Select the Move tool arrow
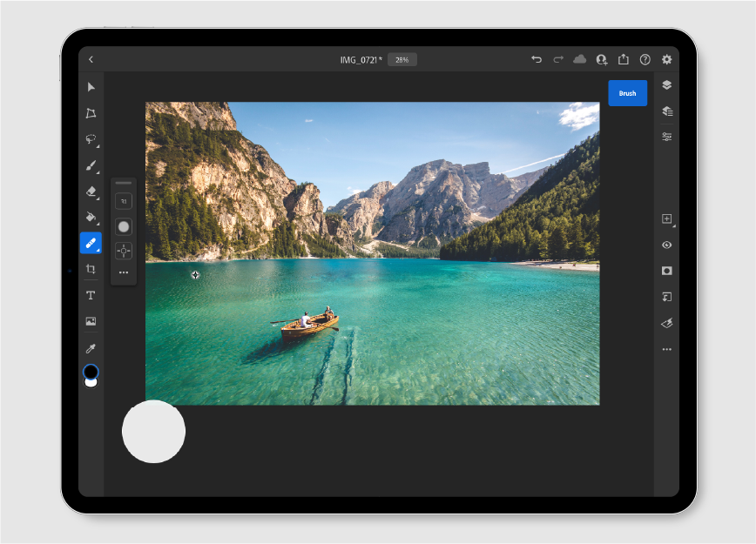The image size is (756, 544). pos(91,87)
